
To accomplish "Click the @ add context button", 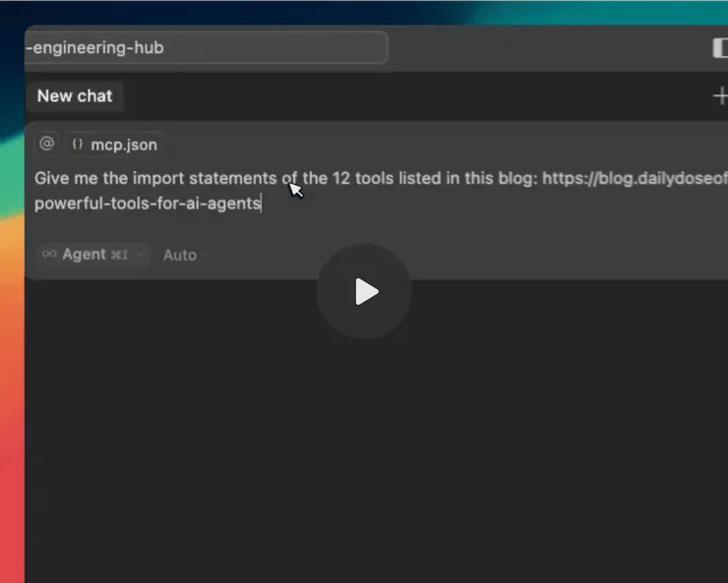I will point(47,144).
